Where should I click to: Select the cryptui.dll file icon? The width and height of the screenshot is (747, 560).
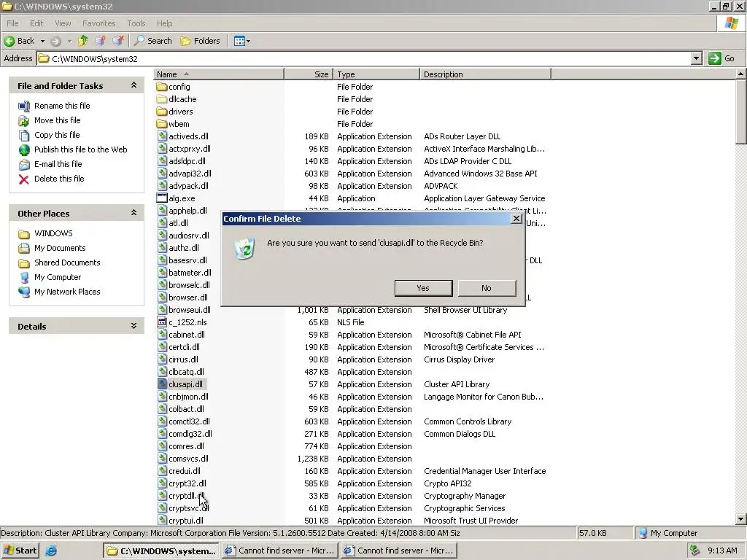click(162, 520)
